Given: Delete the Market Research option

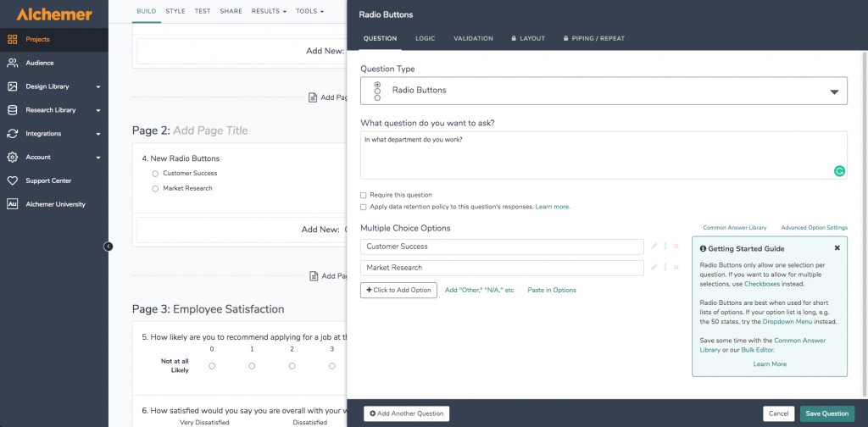Looking at the screenshot, I should point(676,267).
